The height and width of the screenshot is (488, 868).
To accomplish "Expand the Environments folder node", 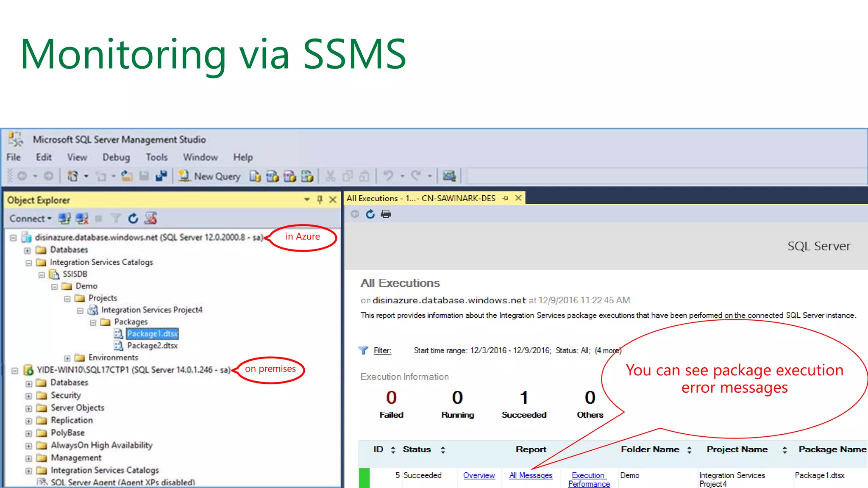I will [x=67, y=358].
